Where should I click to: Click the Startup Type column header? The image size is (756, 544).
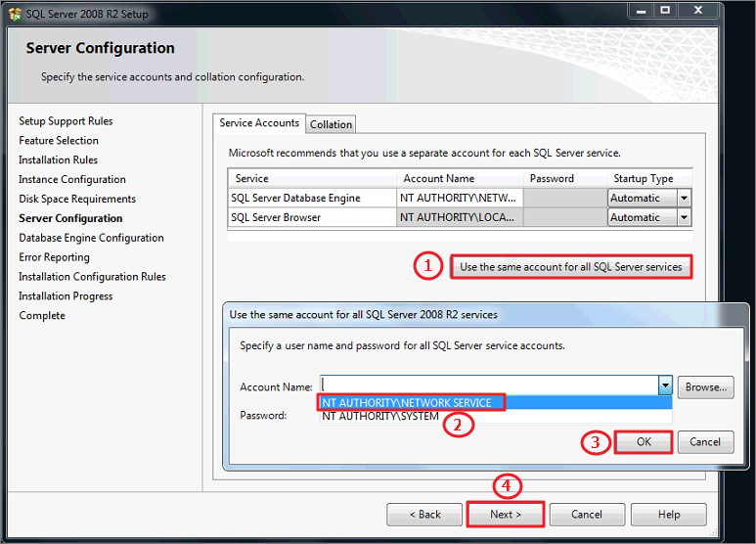tap(649, 178)
